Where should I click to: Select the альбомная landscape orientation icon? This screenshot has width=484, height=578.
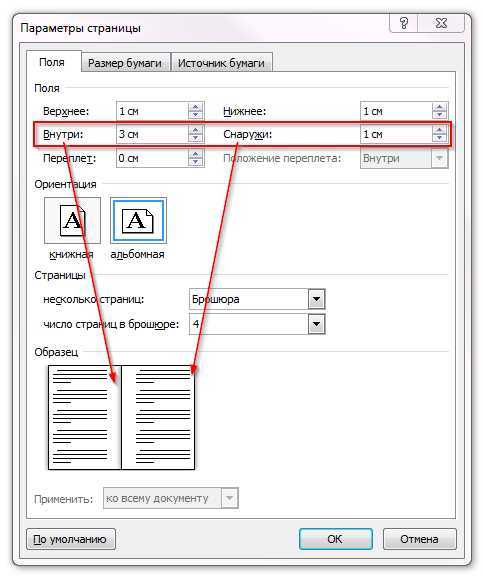138,220
